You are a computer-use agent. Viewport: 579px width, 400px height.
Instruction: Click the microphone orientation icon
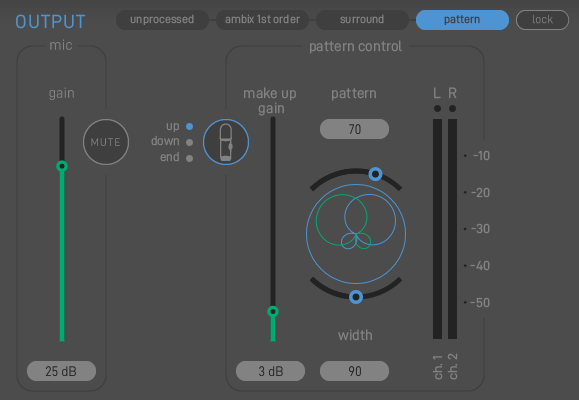click(x=226, y=142)
